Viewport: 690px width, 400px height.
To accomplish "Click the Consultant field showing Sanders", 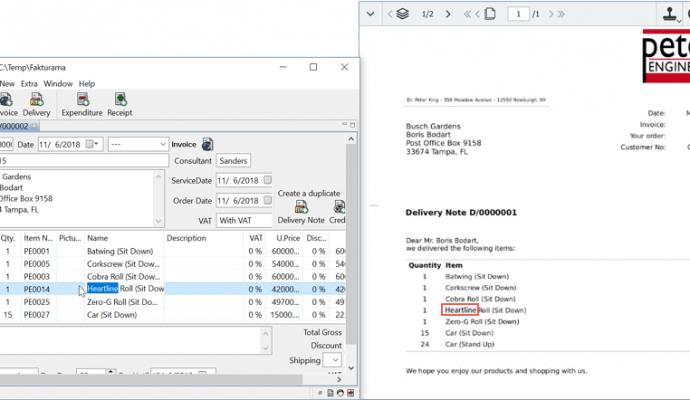I will click(234, 161).
